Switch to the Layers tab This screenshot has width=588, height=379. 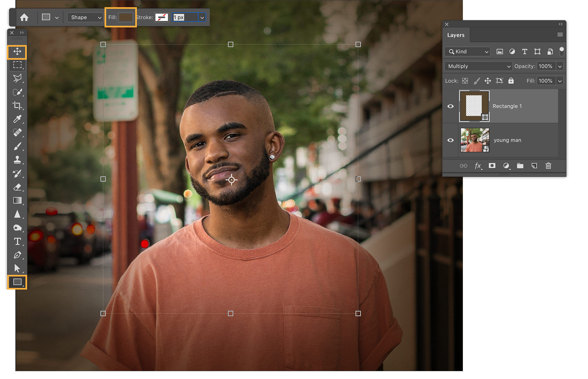pyautogui.click(x=456, y=35)
